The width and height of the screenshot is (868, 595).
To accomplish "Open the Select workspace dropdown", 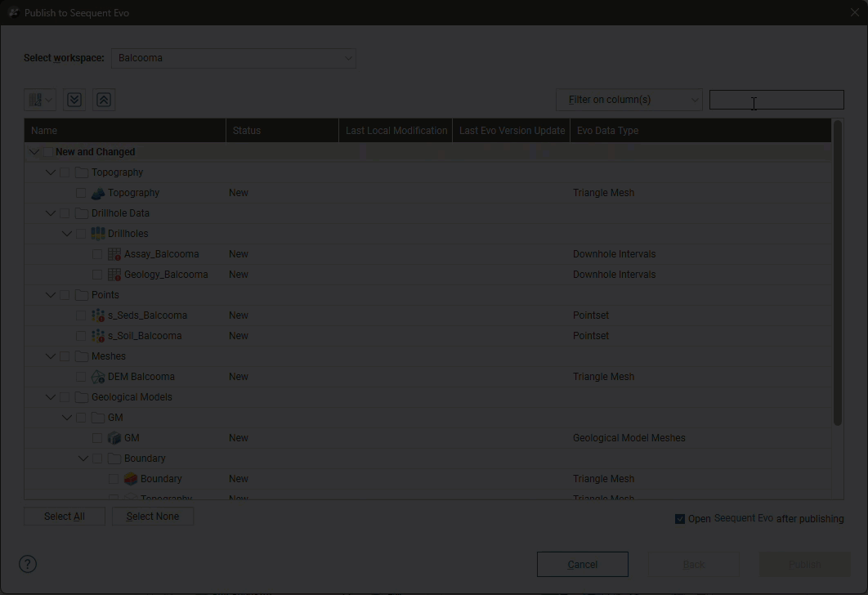I will tap(234, 58).
